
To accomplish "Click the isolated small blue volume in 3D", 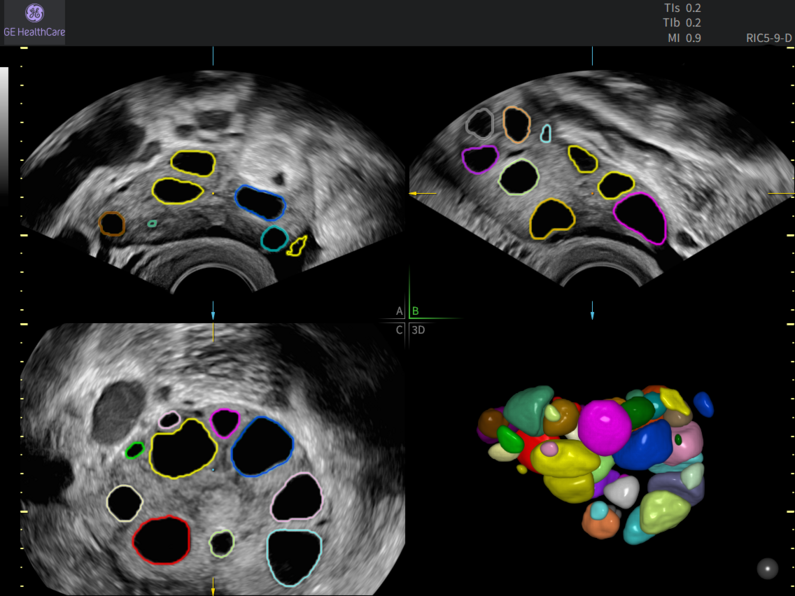I will coord(704,404).
